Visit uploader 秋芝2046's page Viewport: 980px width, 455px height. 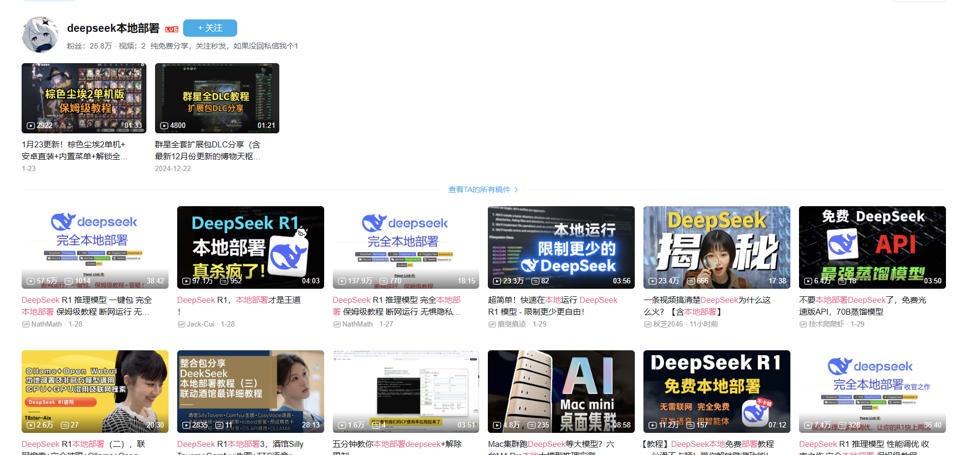coord(668,324)
